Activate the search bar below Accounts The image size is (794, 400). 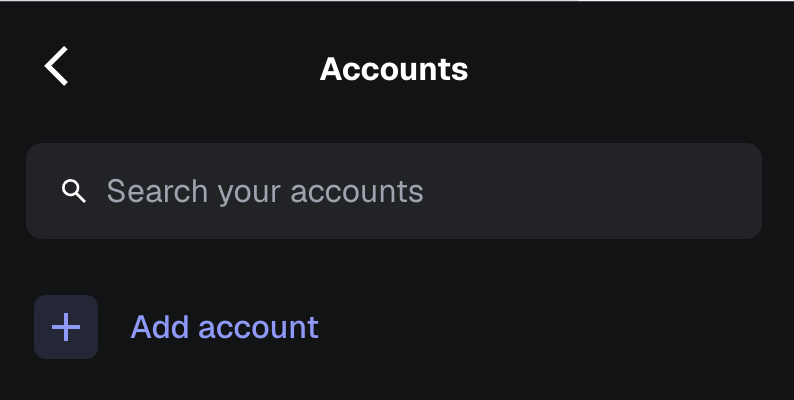click(x=394, y=191)
